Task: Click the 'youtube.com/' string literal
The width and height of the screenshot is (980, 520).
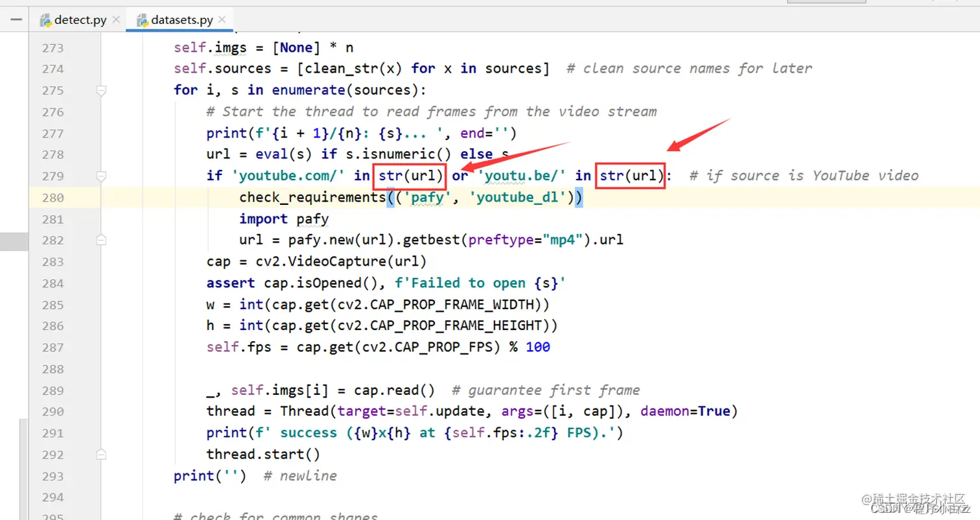Action: click(x=290, y=176)
